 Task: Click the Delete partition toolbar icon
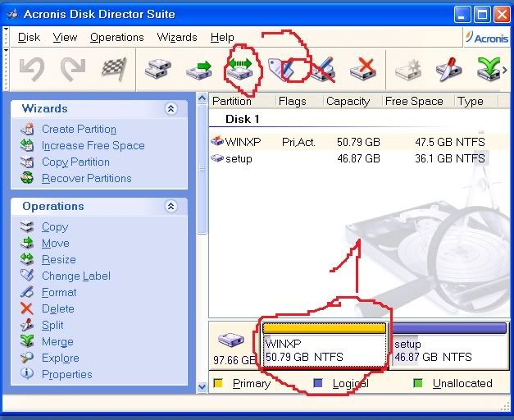[x=363, y=69]
